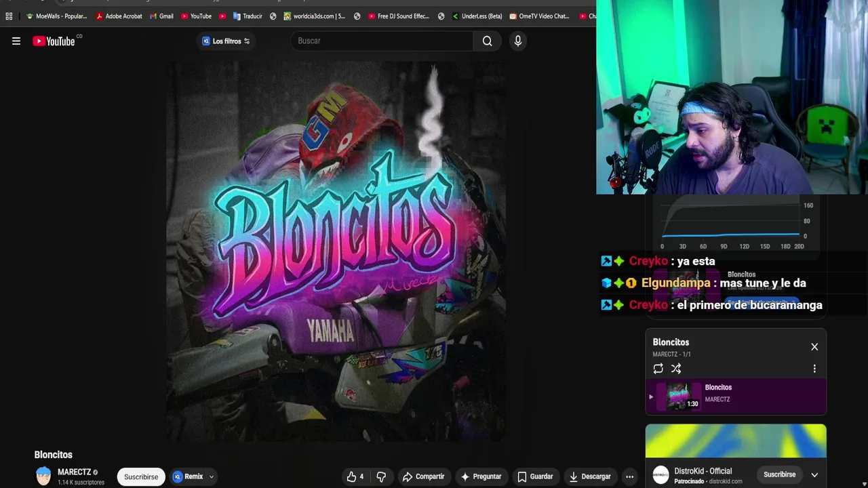Click the Bloncitos video title text
The image size is (868, 488).
53,455
